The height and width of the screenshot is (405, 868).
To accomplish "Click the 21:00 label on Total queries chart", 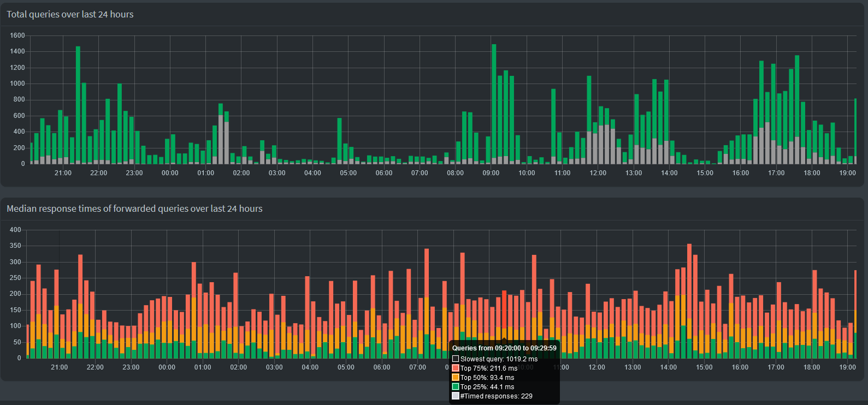I will 63,173.
